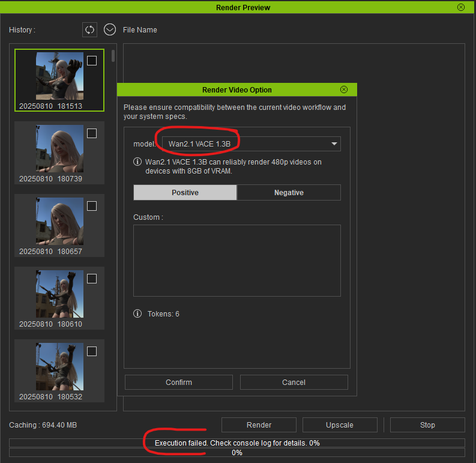
Task: Select the thumbnail of render 20250810 180657
Action: tap(59, 221)
